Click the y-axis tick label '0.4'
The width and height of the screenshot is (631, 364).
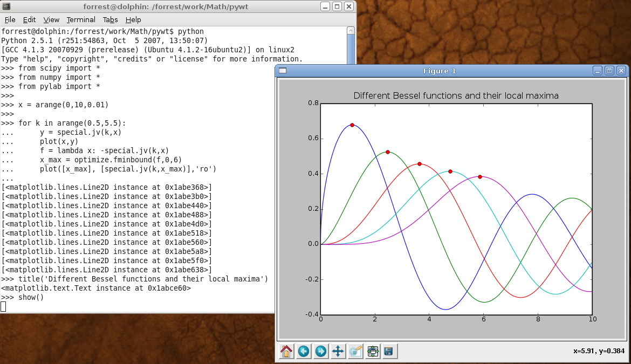pos(313,173)
